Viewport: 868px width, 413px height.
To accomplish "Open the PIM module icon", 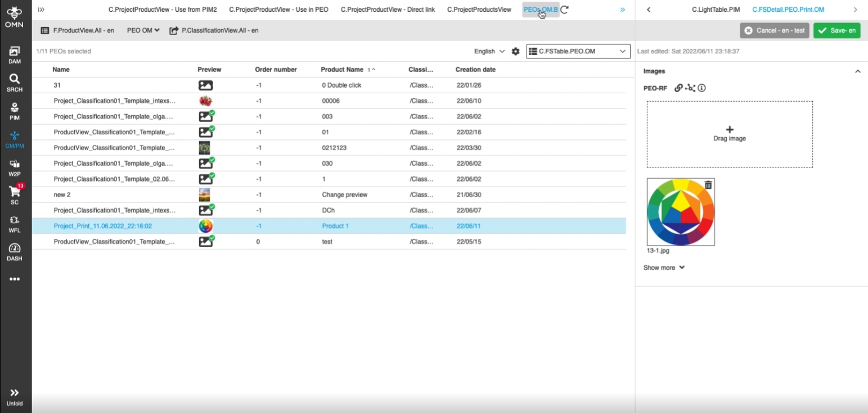I will 15,111.
